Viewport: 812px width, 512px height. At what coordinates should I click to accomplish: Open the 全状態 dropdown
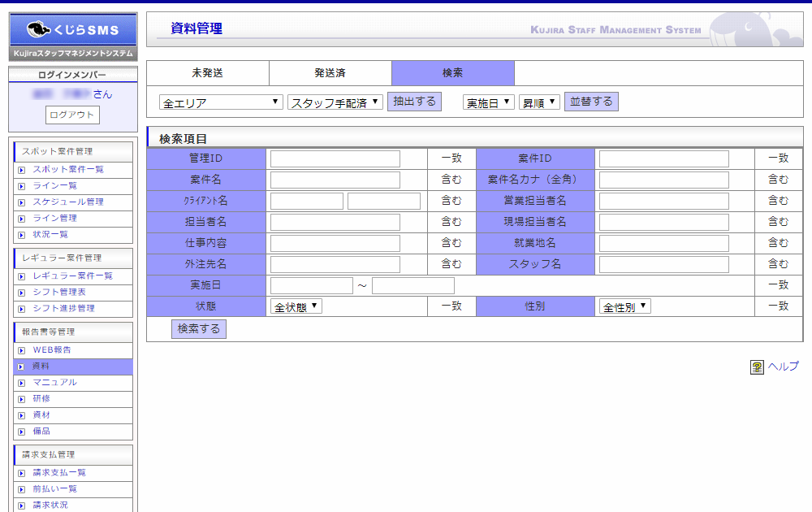click(296, 306)
